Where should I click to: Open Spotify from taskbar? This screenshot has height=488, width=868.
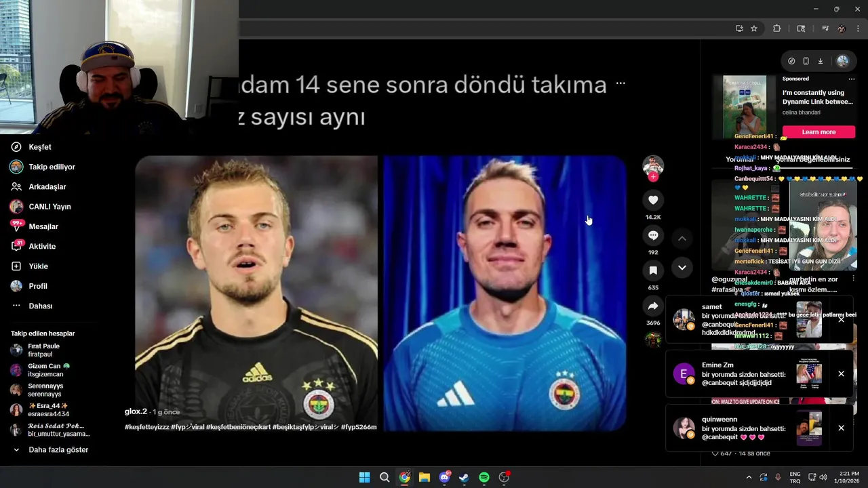[x=484, y=477]
